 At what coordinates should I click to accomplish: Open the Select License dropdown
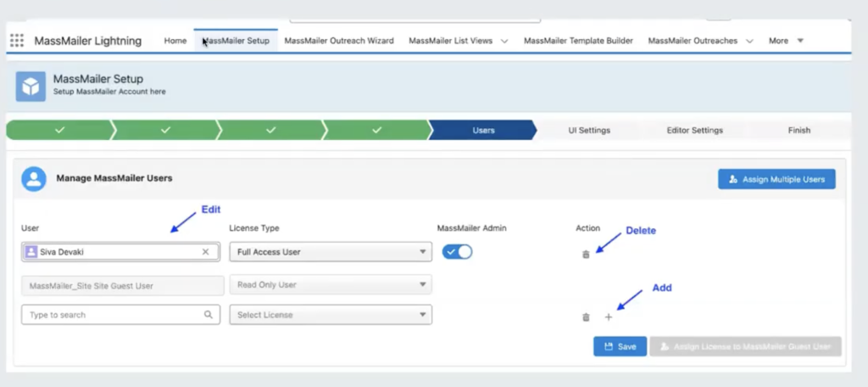331,314
